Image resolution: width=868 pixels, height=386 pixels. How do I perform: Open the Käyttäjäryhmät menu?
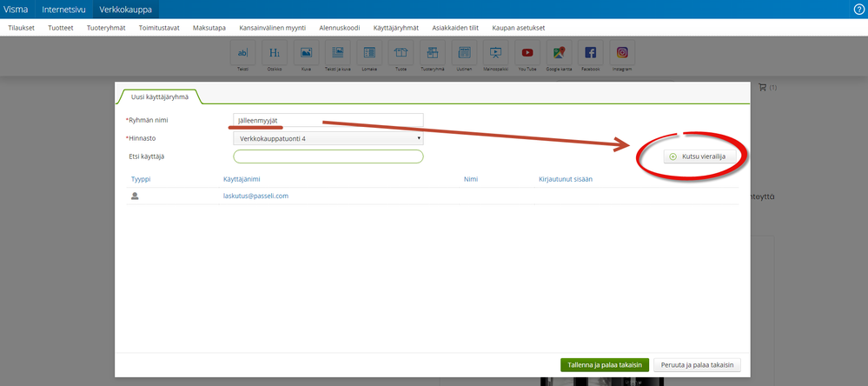point(396,28)
